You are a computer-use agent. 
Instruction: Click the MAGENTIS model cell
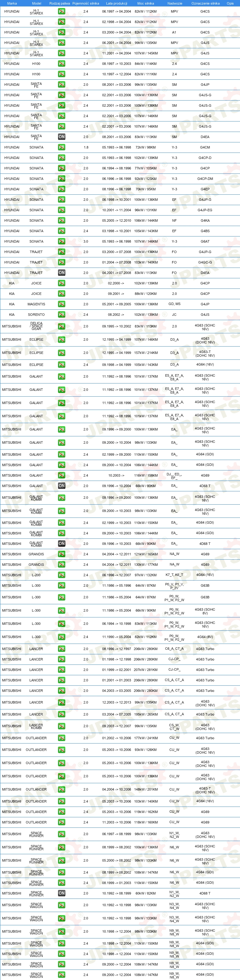click(x=37, y=304)
